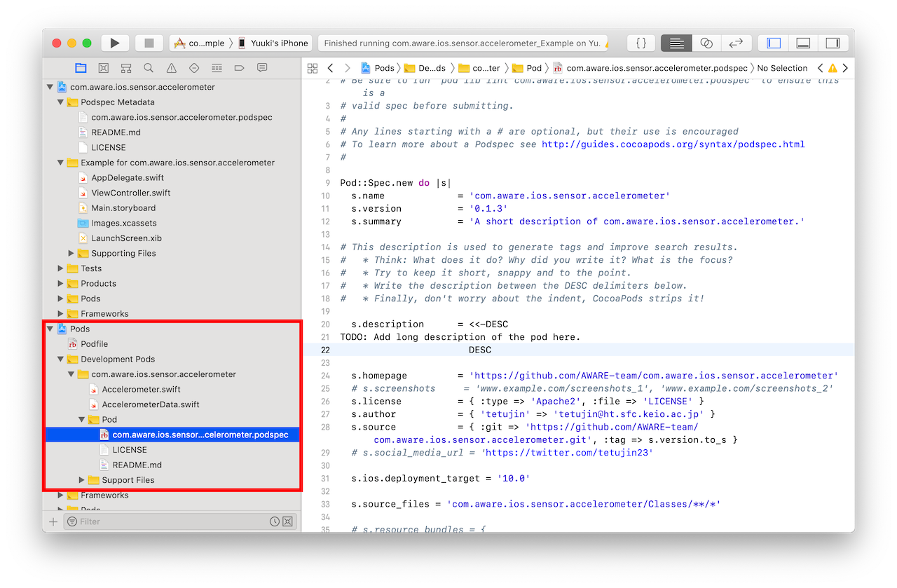Click the s.version value '0.1.3'
Viewport: 897px width, 588px height.
tap(488, 209)
